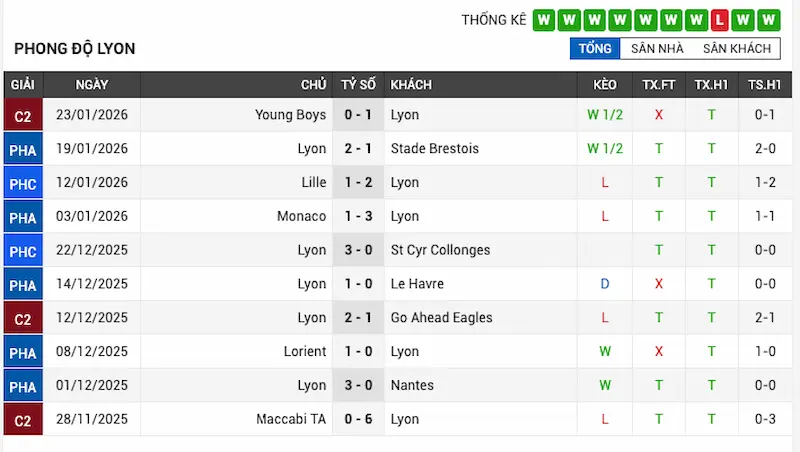The width and height of the screenshot is (800, 452).
Task: Click the PHC badge for St Cyr Collonges match
Action: (x=22, y=250)
